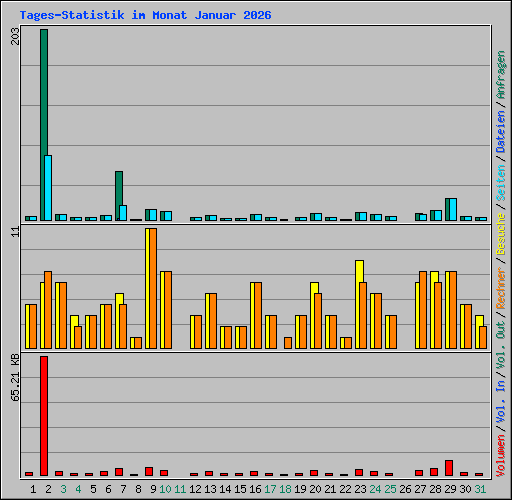Click day label '21' on x-axis
Screen dimensions: 512x500
click(x=330, y=489)
